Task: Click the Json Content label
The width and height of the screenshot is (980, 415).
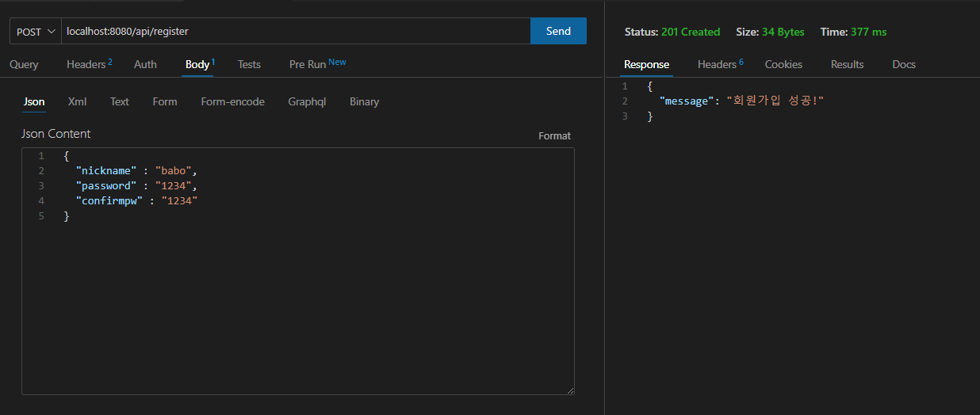Action: [x=56, y=134]
